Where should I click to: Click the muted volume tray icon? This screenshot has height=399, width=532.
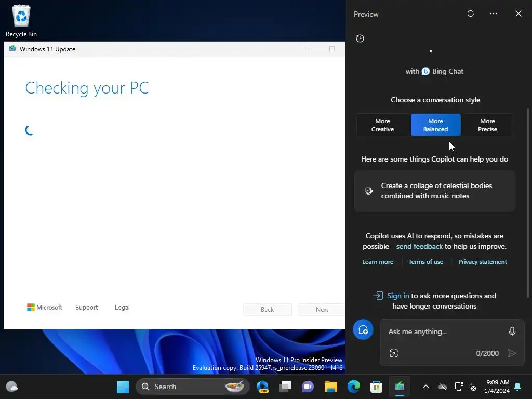[472, 387]
